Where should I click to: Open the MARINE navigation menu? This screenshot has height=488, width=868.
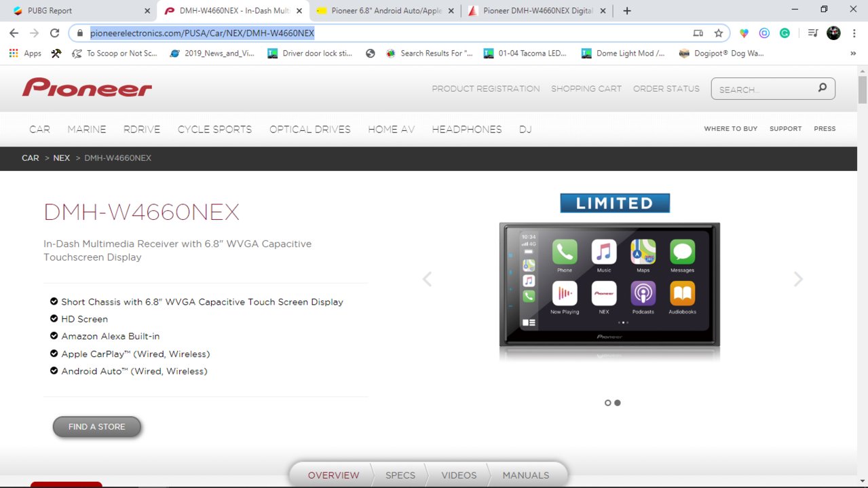coord(87,129)
